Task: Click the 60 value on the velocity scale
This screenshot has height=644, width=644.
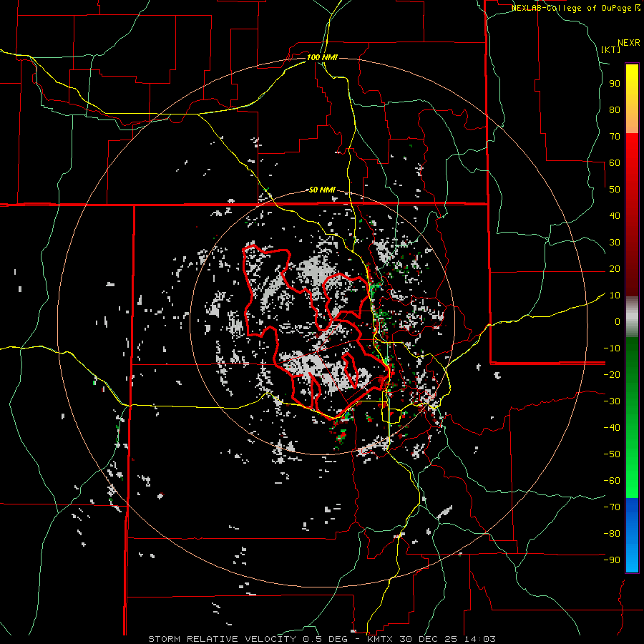Action: (x=615, y=163)
